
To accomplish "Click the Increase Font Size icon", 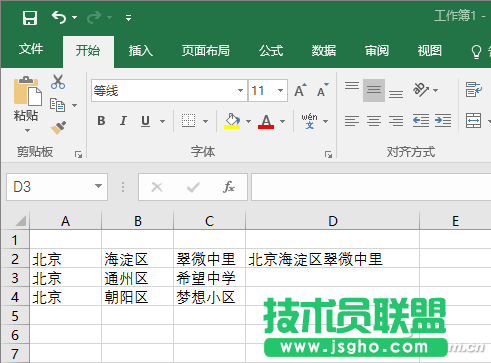I will pos(300,90).
